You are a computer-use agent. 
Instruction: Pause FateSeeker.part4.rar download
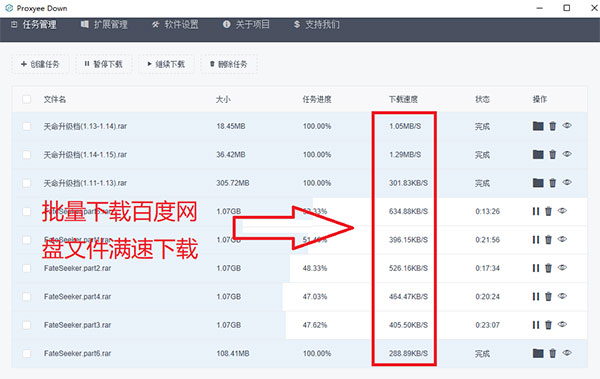[x=536, y=296]
